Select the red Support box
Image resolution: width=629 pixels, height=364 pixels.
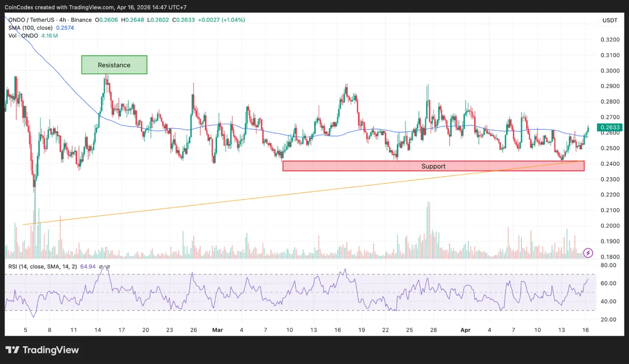[x=433, y=166]
